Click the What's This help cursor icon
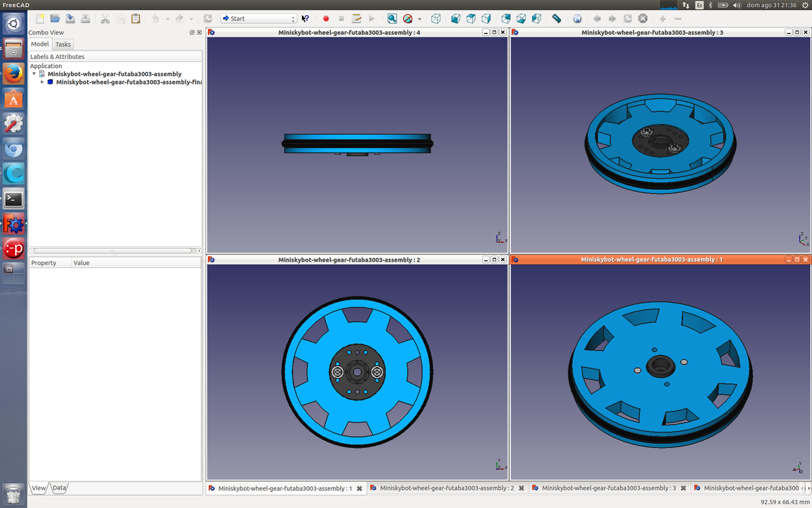This screenshot has width=812, height=508. [x=305, y=18]
